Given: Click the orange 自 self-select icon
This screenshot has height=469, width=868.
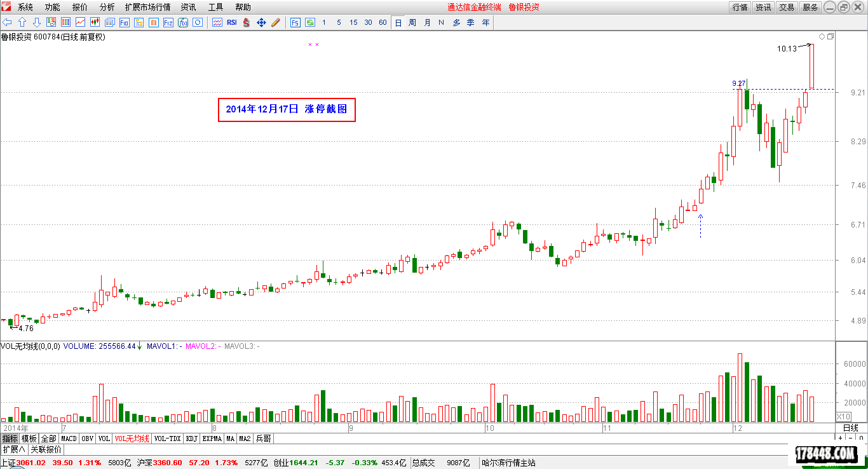Looking at the screenshot, I should click(154, 22).
